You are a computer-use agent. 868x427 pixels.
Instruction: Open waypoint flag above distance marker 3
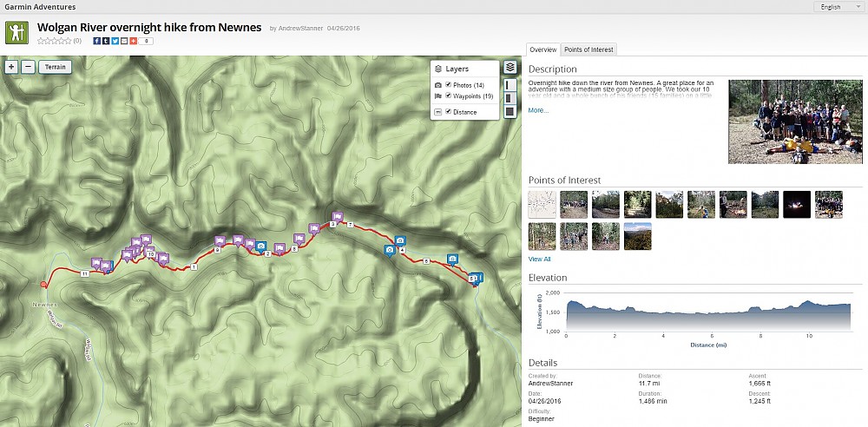tap(337, 216)
